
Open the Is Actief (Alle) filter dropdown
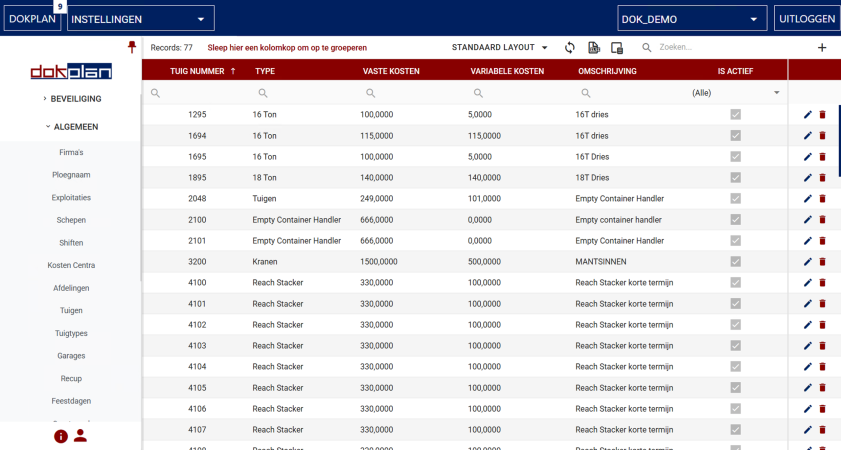point(735,92)
